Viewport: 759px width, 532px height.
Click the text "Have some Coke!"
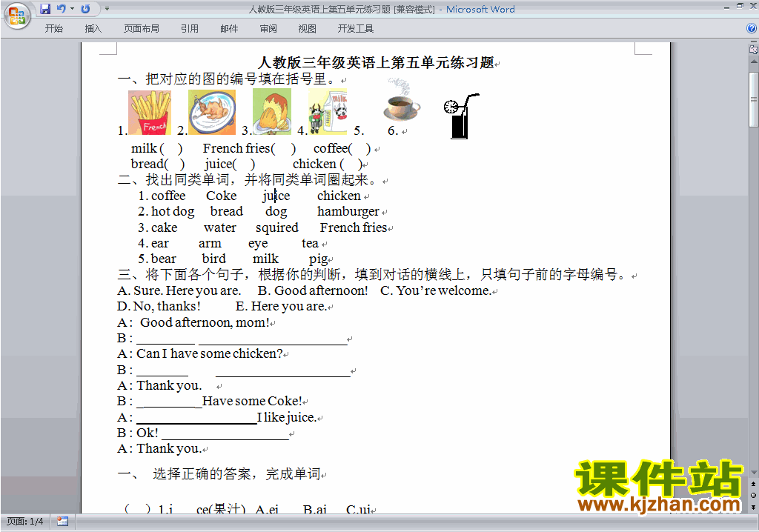pos(252,402)
